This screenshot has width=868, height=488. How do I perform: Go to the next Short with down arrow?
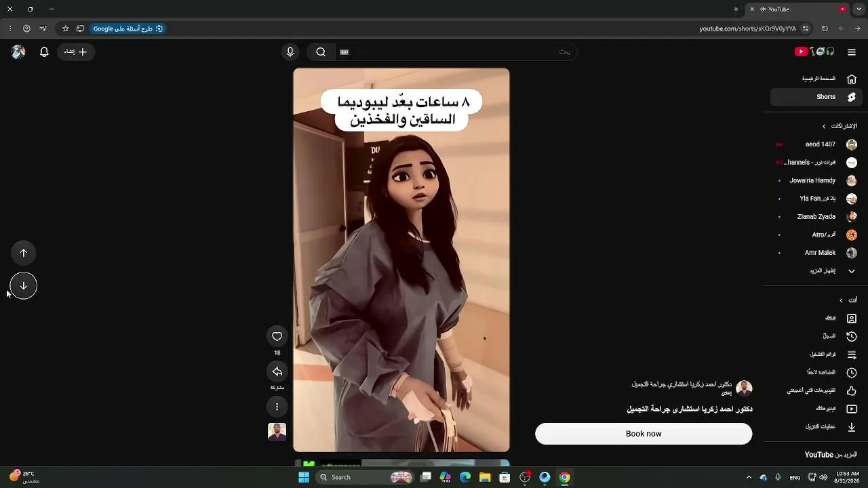(23, 285)
